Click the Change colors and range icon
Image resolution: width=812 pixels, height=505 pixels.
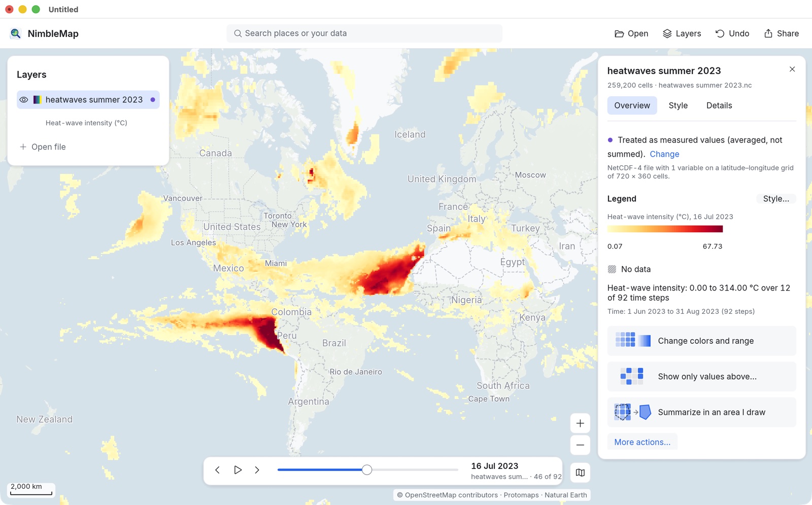tap(633, 341)
